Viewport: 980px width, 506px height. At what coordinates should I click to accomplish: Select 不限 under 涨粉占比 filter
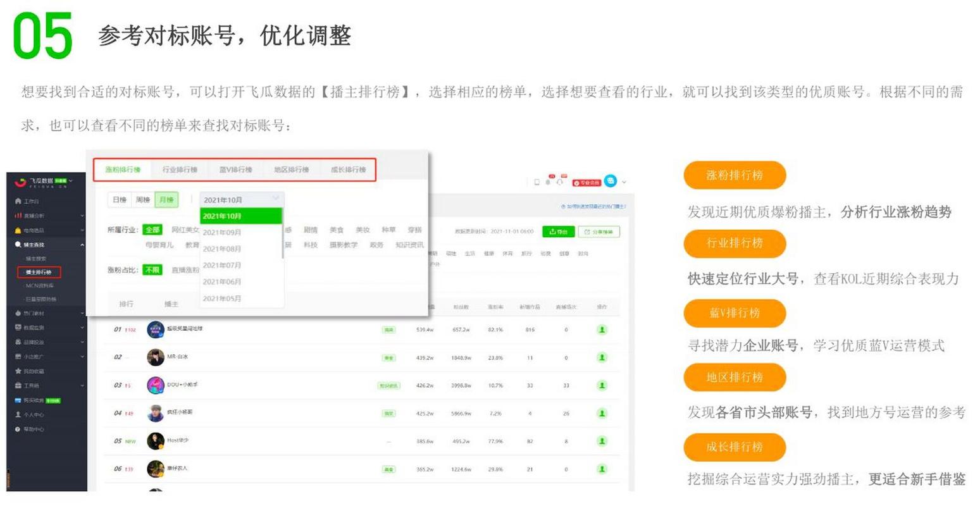tap(152, 270)
